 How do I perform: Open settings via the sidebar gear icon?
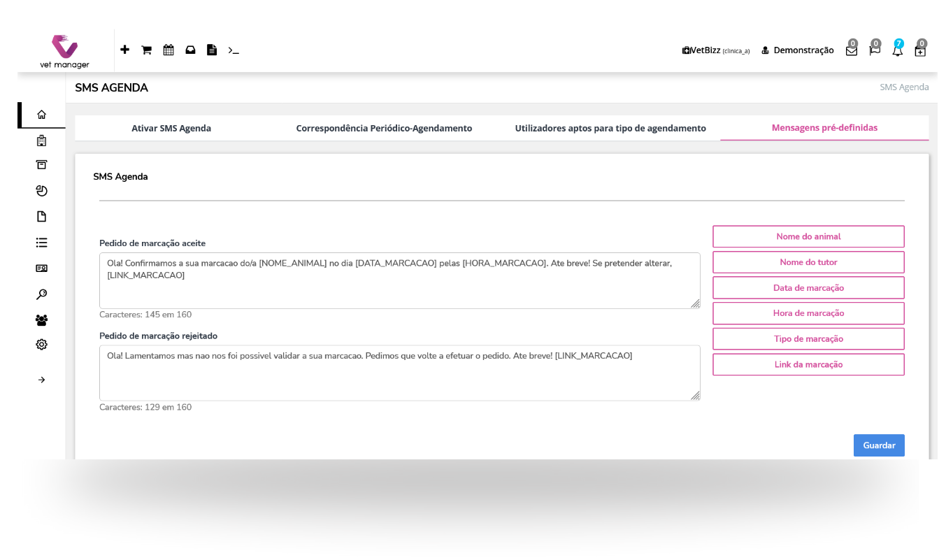41,344
